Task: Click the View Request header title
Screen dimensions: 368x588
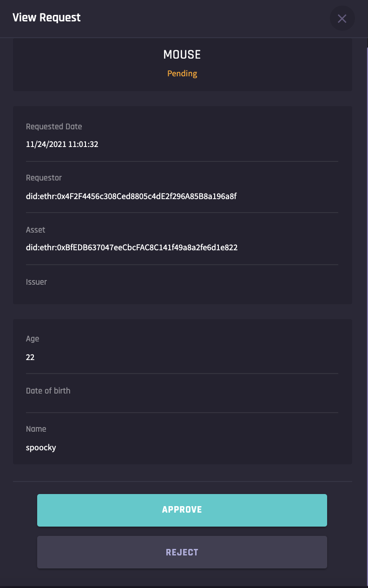Action: click(x=46, y=18)
